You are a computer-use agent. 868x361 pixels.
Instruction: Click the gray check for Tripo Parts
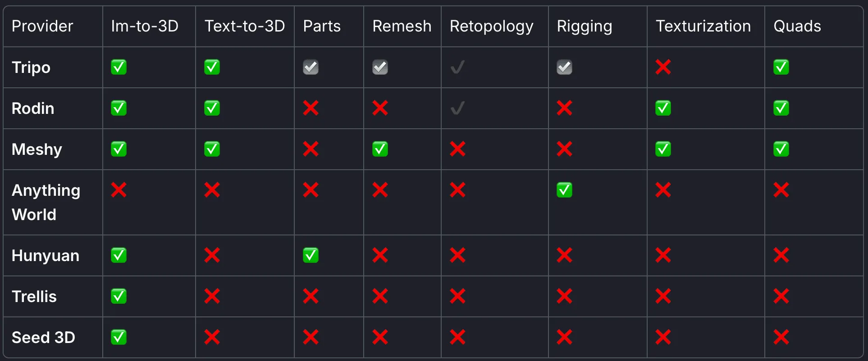coord(311,67)
